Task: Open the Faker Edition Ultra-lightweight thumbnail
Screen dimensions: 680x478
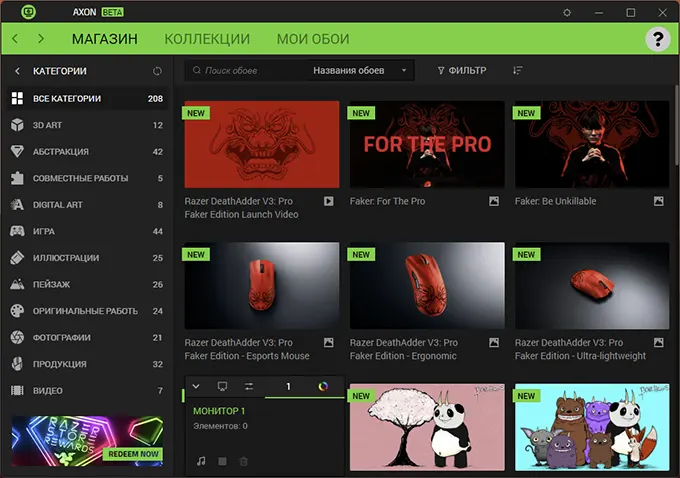Action: click(592, 286)
